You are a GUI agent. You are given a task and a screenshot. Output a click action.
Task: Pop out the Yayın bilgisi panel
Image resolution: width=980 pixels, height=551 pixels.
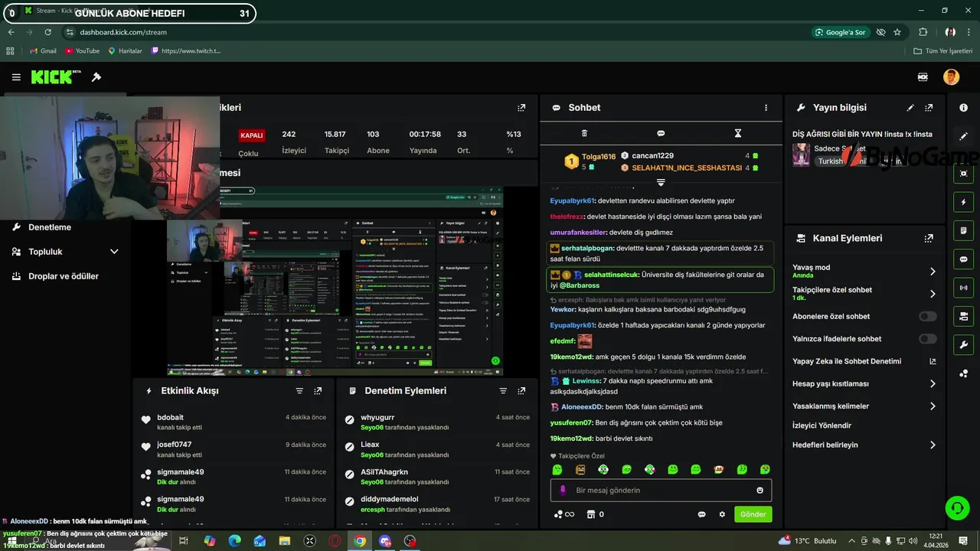[x=929, y=108]
